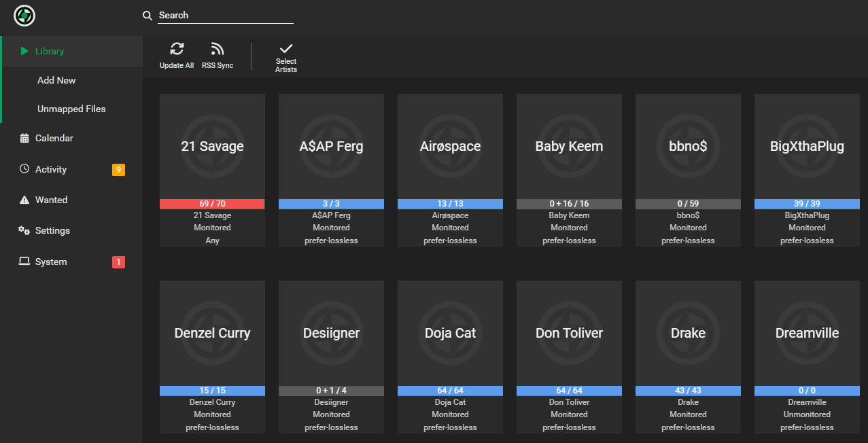
Task: Focus the Search input field
Action: point(226,16)
